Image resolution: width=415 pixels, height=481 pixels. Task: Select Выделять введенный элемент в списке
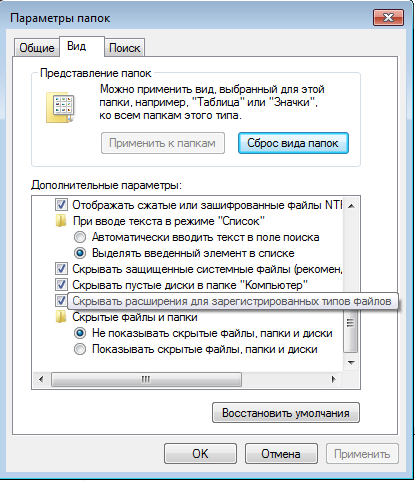click(80, 253)
